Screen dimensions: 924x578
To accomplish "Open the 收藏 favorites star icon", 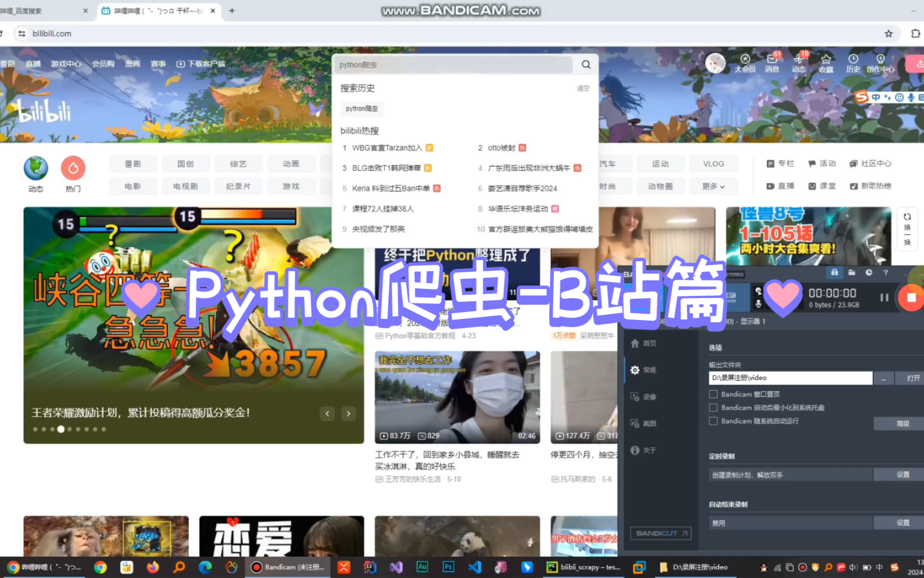I will click(x=826, y=63).
